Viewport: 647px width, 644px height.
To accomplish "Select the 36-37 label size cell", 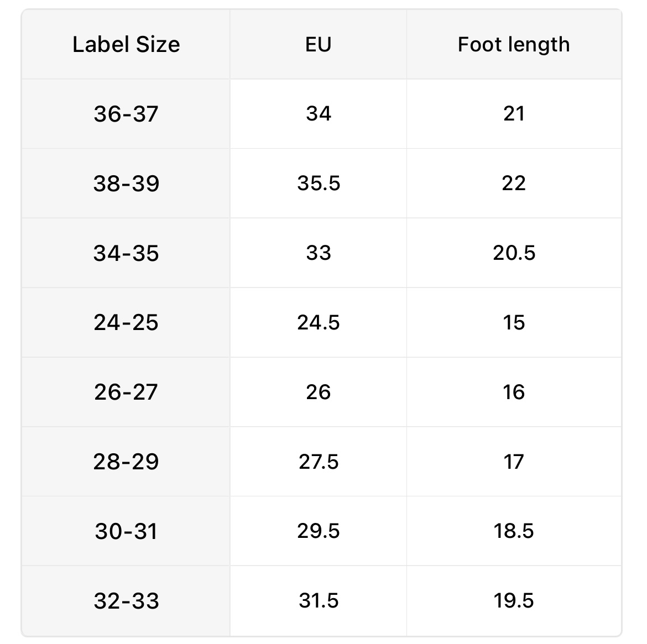I will 126,114.
